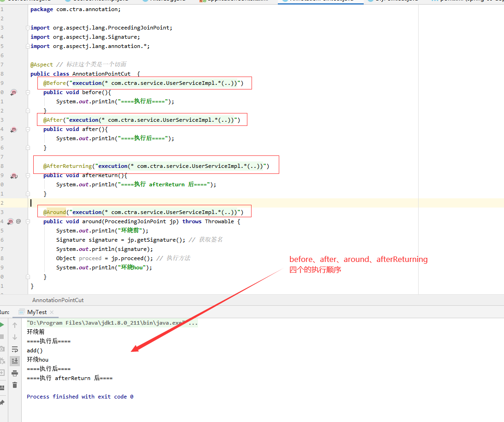Stop the running process
Viewport: 504px width, 422px height.
1,337
